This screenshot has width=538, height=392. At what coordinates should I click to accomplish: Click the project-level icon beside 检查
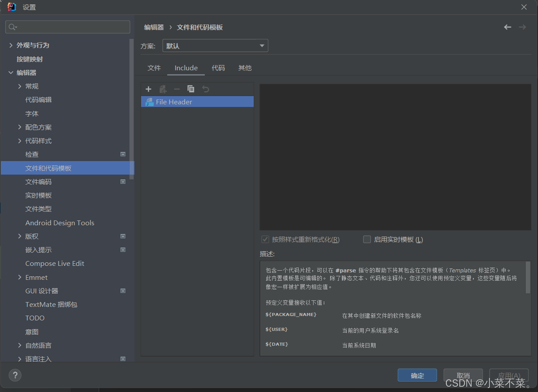coord(123,154)
